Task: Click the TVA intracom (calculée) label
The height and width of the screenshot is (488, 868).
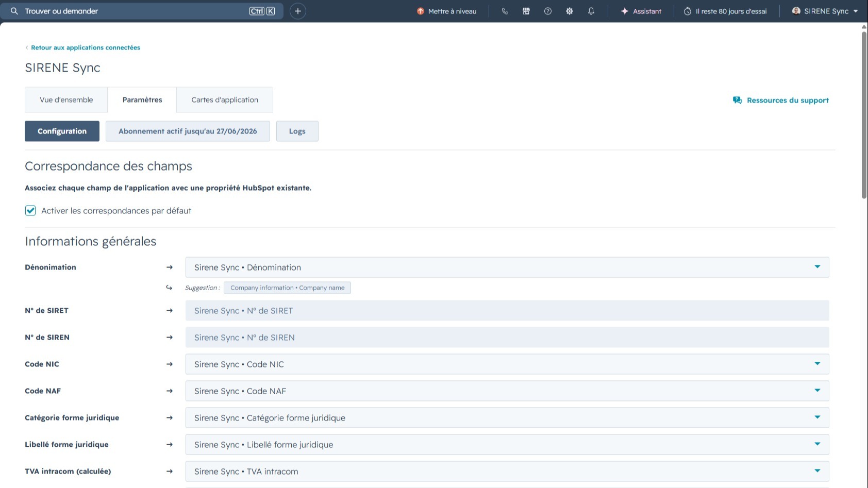Action: [68, 471]
